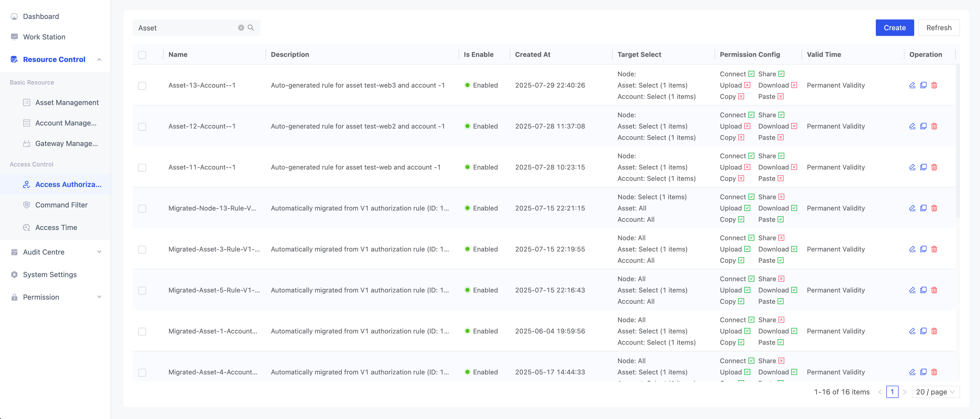Viewport: 980px width, 419px height.
Task: Check the Asset-13-Account--1 row
Action: pos(142,86)
